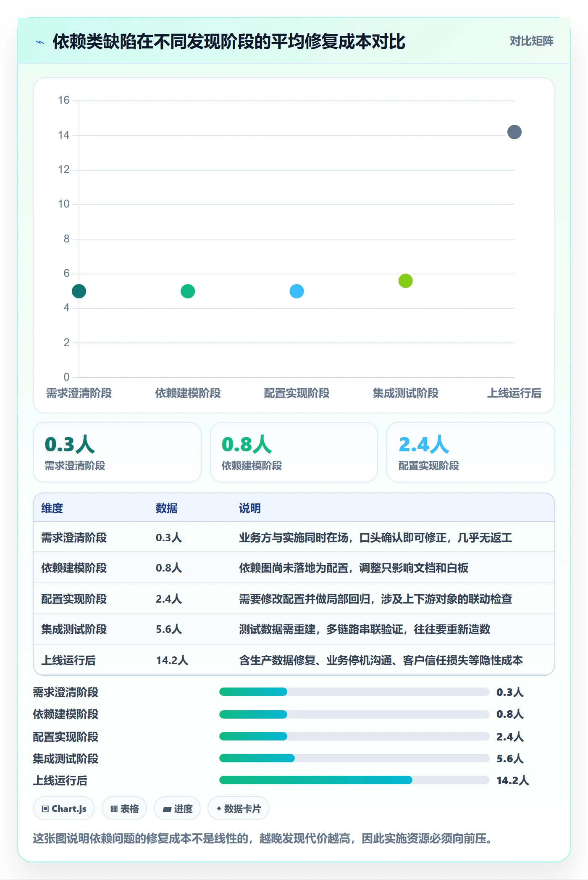
Task: Click the 上线运行后 progress bar
Action: coord(354,780)
